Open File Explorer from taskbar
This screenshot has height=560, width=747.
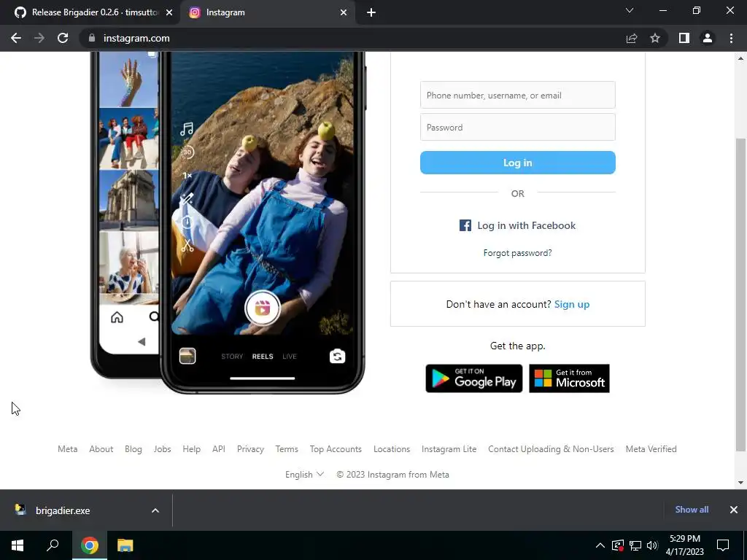click(x=125, y=545)
